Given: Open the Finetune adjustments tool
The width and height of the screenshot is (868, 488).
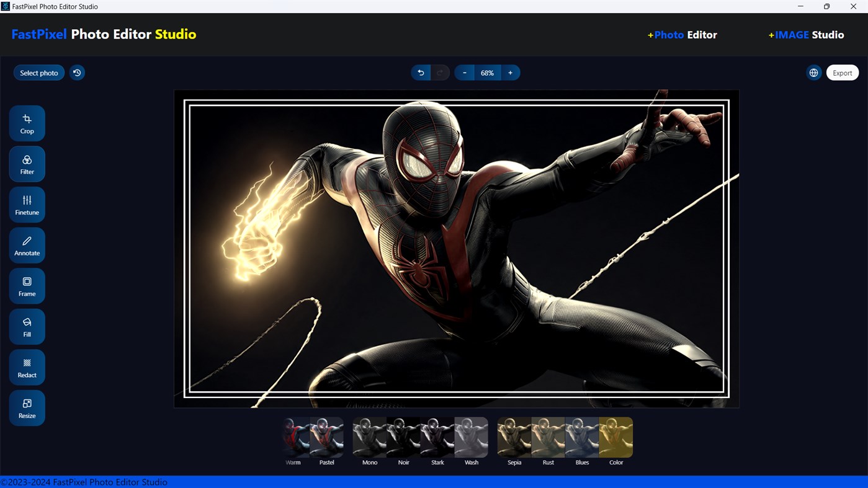Looking at the screenshot, I should coord(27,205).
